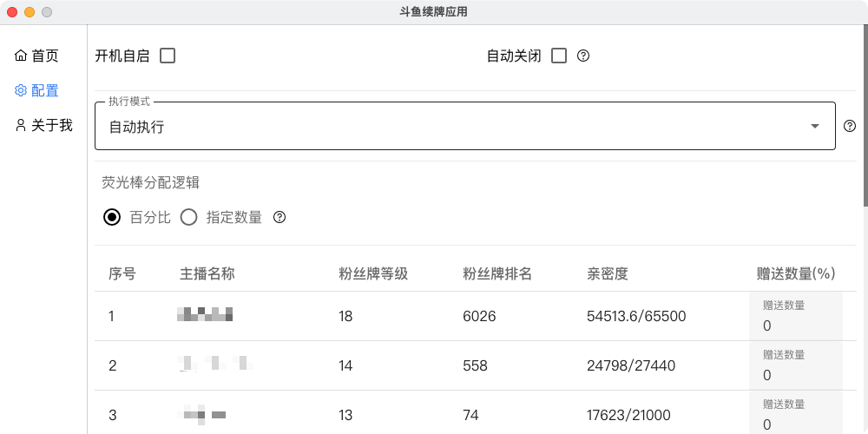Click the gear icon beside 配置

pos(21,90)
